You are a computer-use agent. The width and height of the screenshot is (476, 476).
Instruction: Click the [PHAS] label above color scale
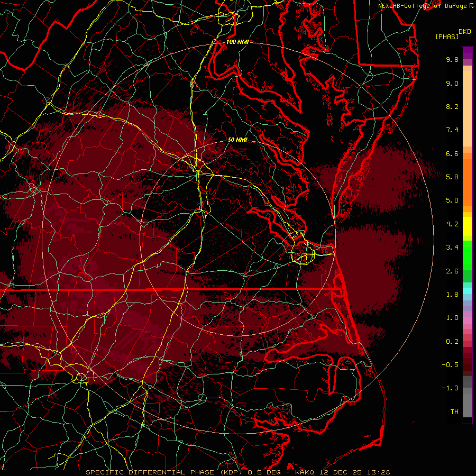[x=447, y=36]
